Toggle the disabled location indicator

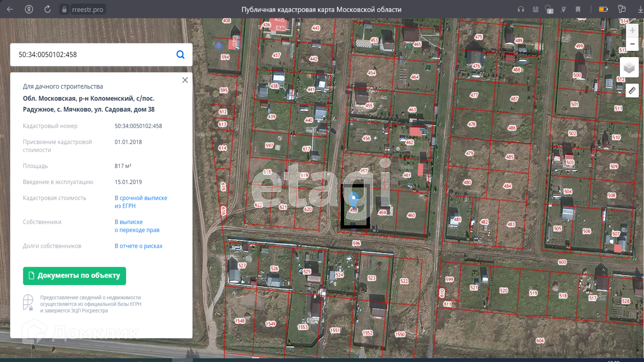(563, 9)
